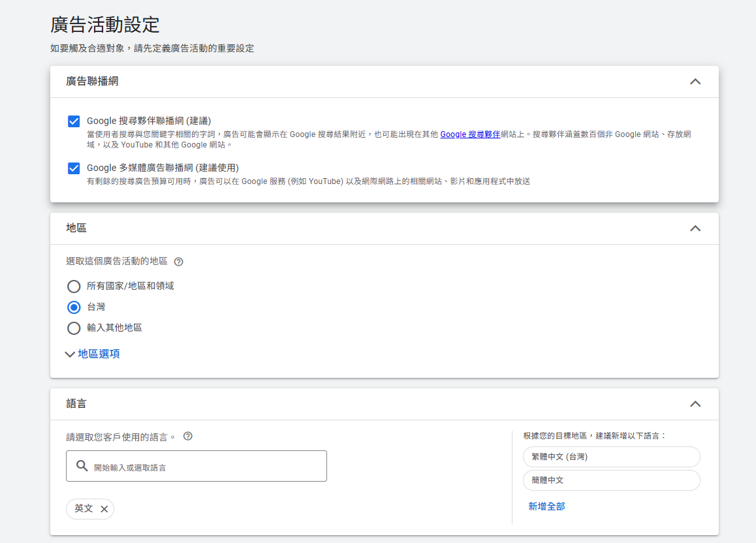The height and width of the screenshot is (543, 756).
Task: Click the magnifier icon in language field
Action: pos(82,466)
